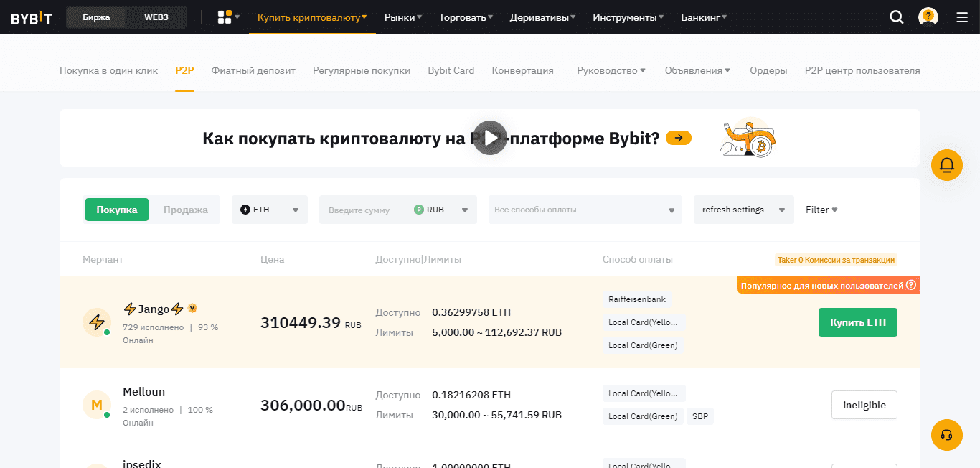Play the P2P tutorial video

click(x=490, y=138)
